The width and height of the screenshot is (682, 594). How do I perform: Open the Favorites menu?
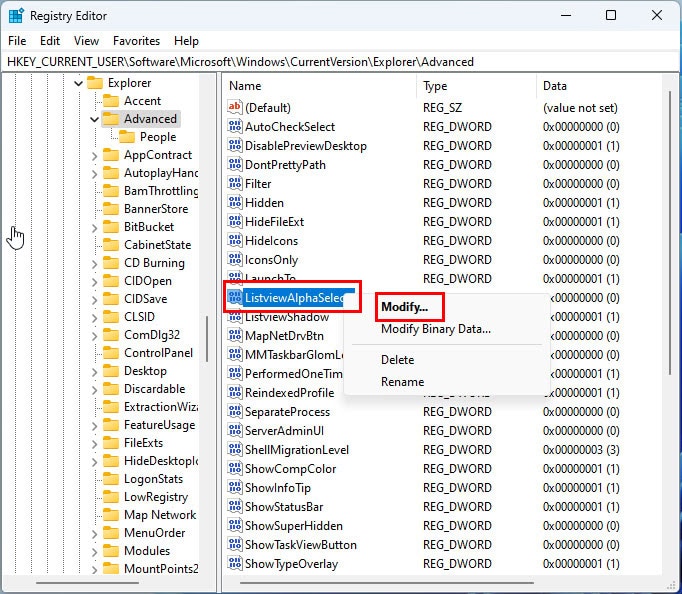tap(136, 41)
